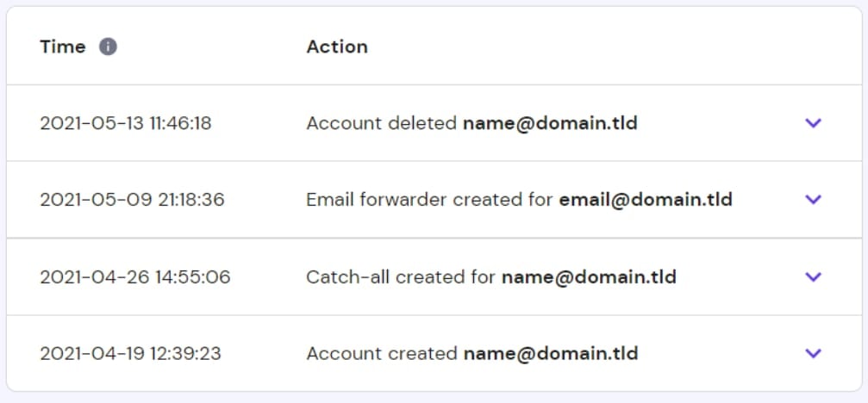The width and height of the screenshot is (868, 403).
Task: Expand the Account created log entry
Action: point(812,353)
